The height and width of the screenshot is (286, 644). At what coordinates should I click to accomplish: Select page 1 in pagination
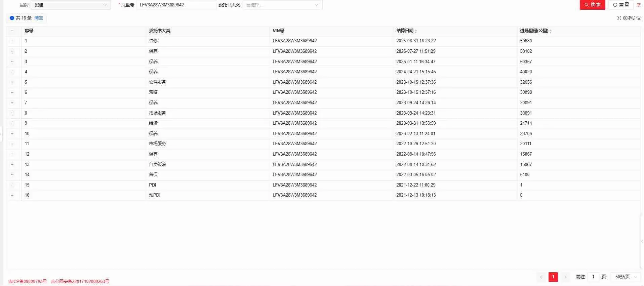coord(553,277)
